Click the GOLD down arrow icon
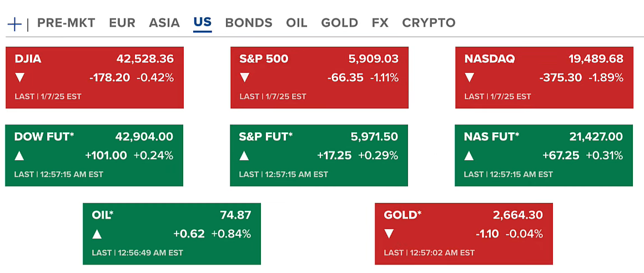Image resolution: width=644 pixels, height=273 pixels. pos(389,234)
